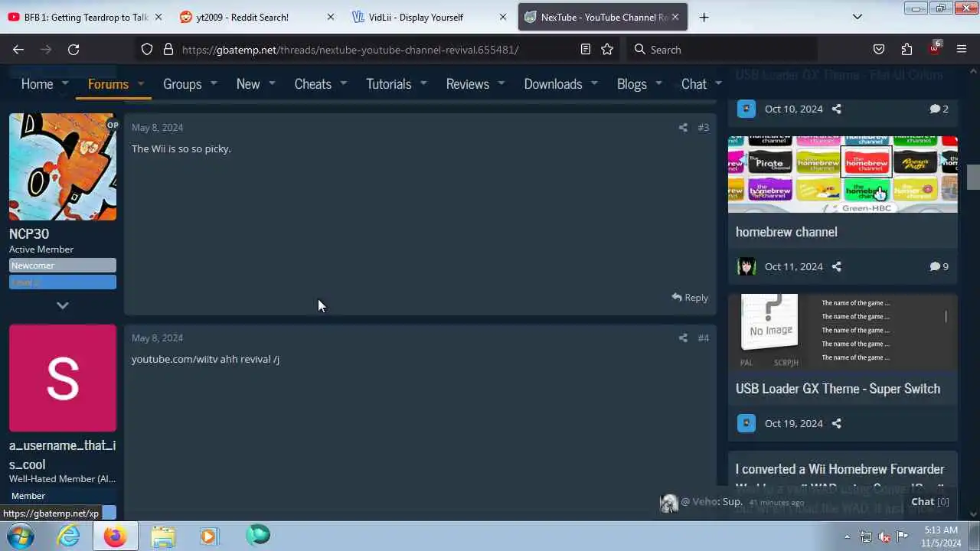Open the 2 comments on Oct 10 item
The height and width of the screenshot is (551, 980).
point(939,109)
